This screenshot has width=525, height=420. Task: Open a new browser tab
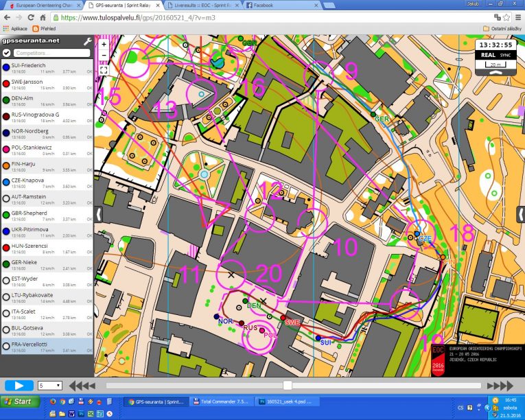[330, 5]
